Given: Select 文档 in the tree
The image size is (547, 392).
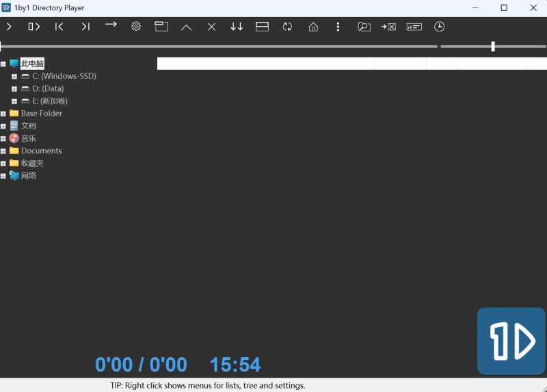Looking at the screenshot, I should (x=29, y=126).
